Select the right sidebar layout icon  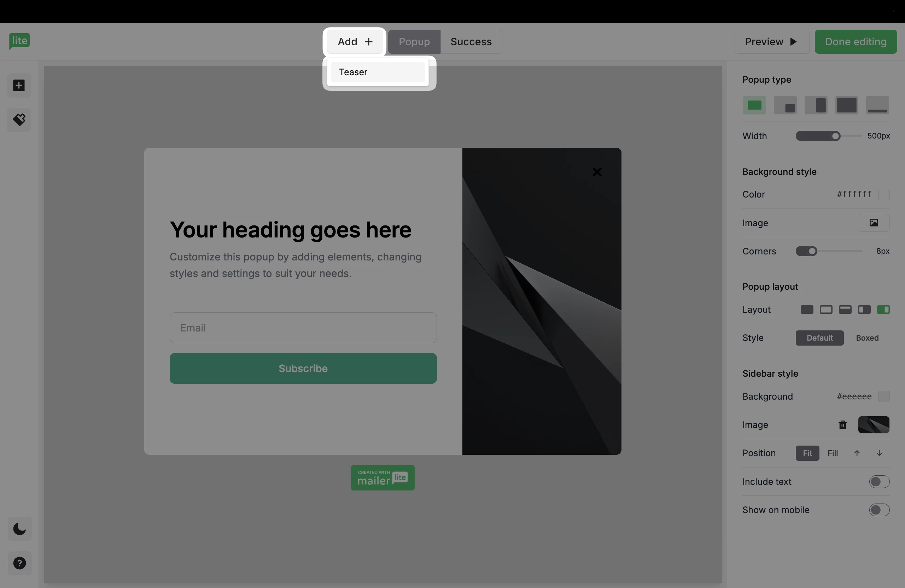click(883, 310)
